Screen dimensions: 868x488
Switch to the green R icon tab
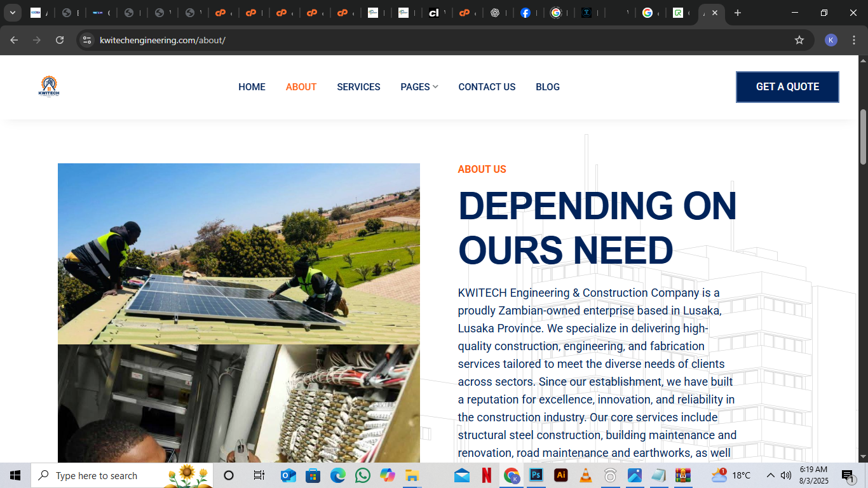click(x=678, y=13)
